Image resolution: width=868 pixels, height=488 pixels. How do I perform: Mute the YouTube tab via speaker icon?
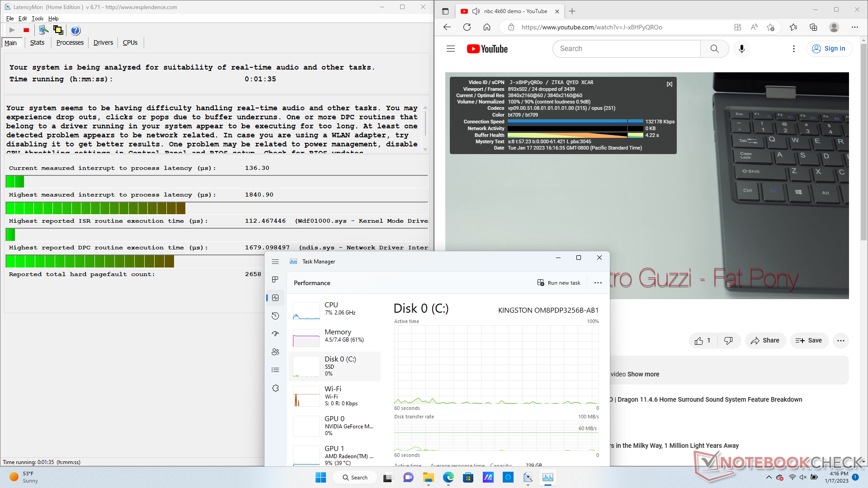pos(476,11)
